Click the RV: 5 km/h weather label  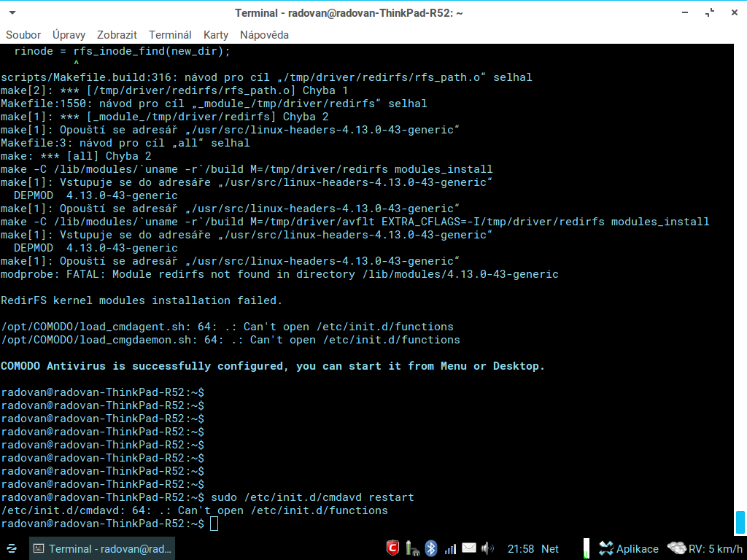click(x=716, y=549)
